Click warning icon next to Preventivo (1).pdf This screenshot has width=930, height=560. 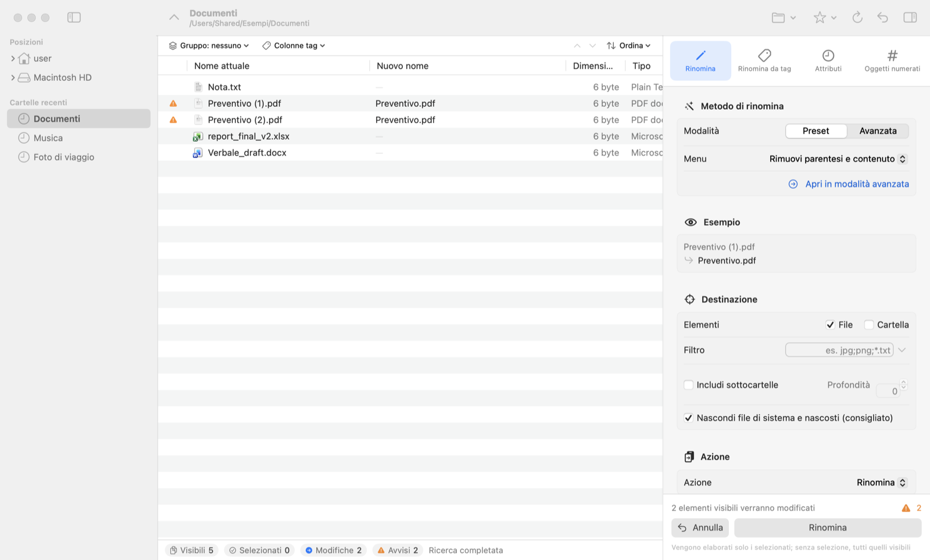pyautogui.click(x=173, y=103)
